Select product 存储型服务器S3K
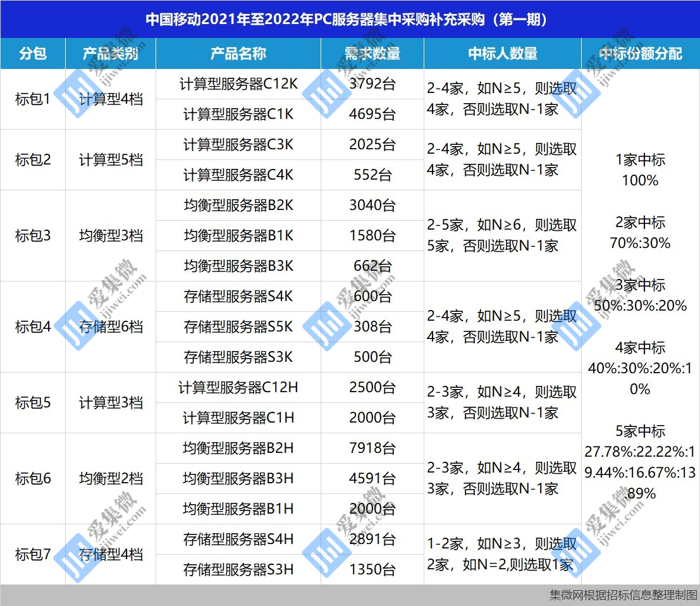This screenshot has width=700, height=606. 238,357
